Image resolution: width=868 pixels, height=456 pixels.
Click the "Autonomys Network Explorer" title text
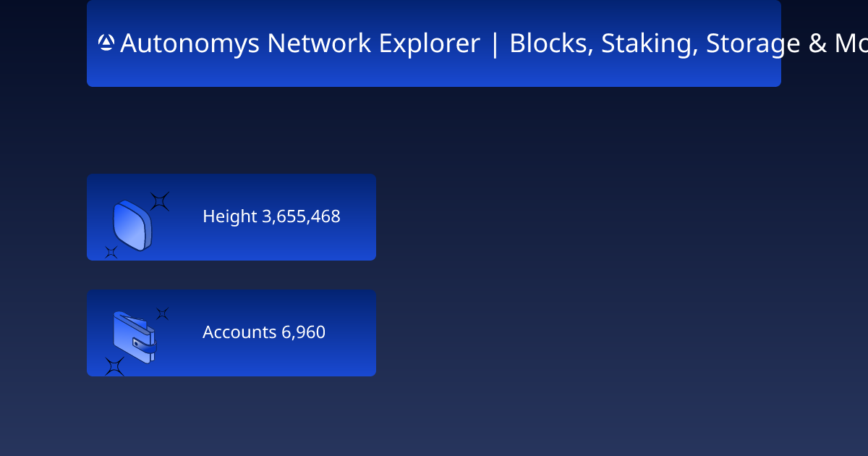(x=300, y=43)
